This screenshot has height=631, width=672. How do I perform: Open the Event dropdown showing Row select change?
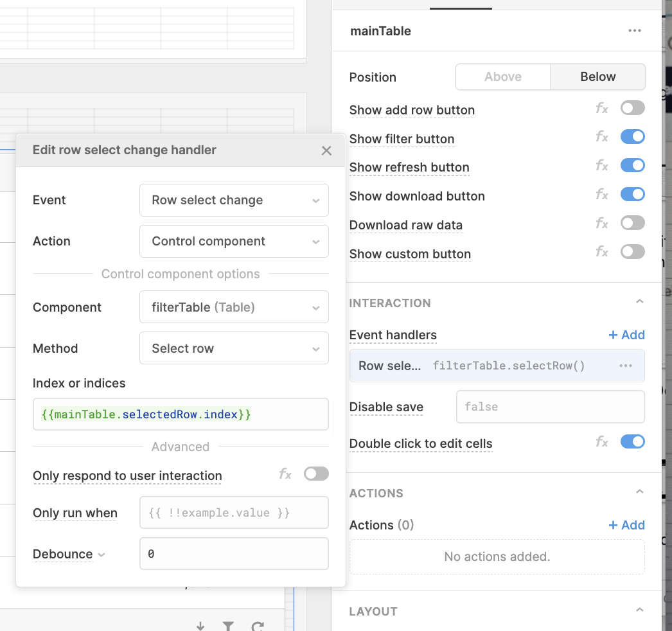234,200
